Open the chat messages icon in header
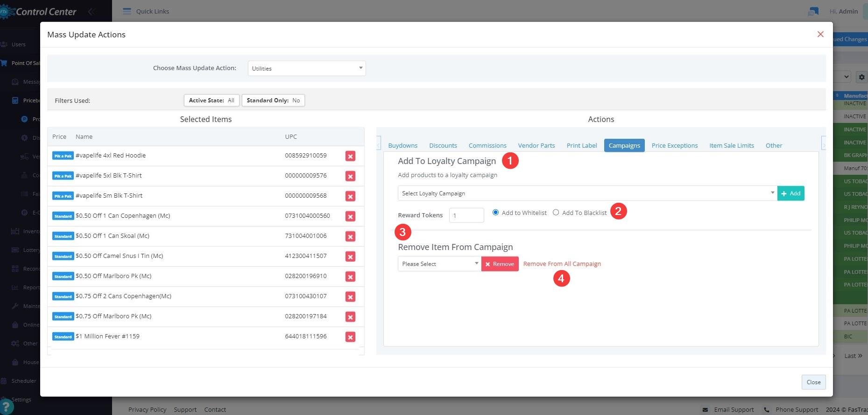The image size is (868, 415). (813, 11)
